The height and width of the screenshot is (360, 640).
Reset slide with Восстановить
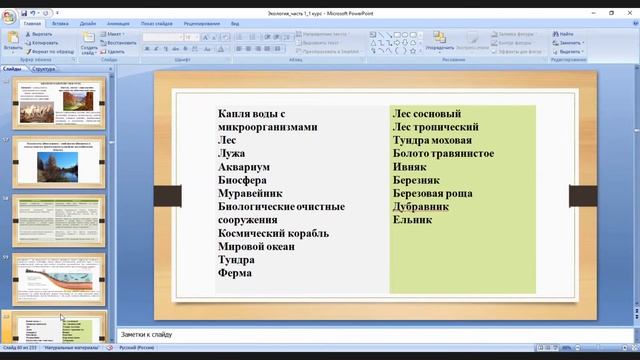[118, 43]
